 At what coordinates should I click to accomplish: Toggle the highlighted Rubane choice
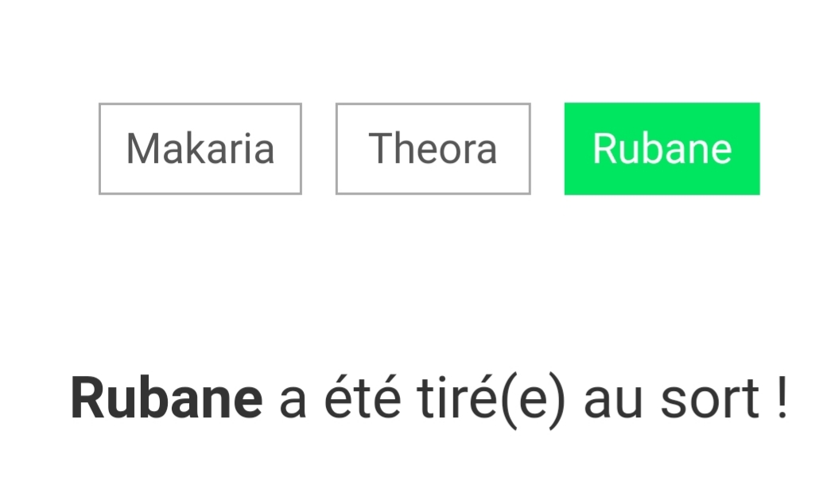662,149
